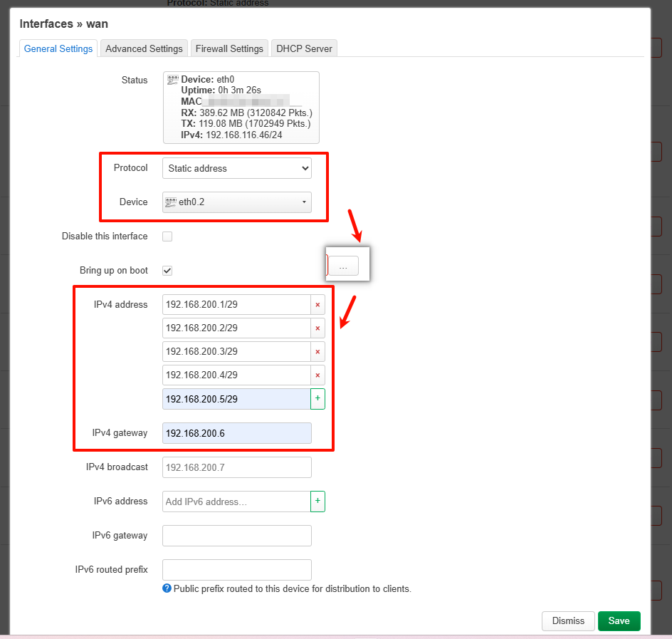Click into the IPv4 gateway field
Image resolution: width=672 pixels, height=639 pixels.
pyautogui.click(x=236, y=433)
